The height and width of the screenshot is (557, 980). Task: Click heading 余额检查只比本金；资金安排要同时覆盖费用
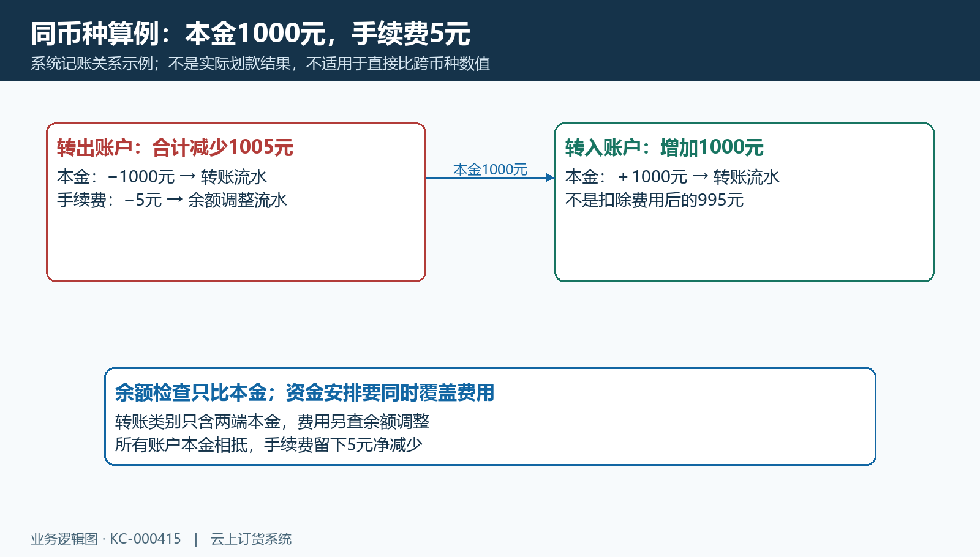click(305, 392)
